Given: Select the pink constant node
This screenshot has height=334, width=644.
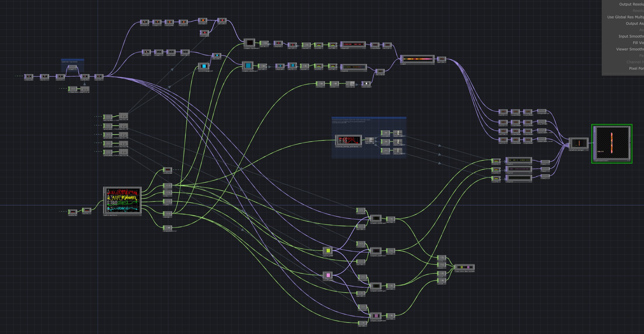Looking at the screenshot, I should (x=328, y=276).
